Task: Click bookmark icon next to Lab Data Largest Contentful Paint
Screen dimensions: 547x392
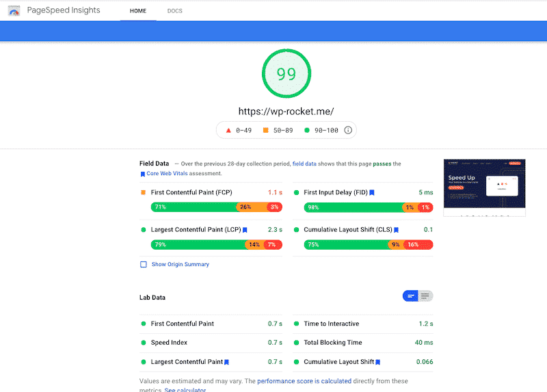Action: pyautogui.click(x=226, y=362)
